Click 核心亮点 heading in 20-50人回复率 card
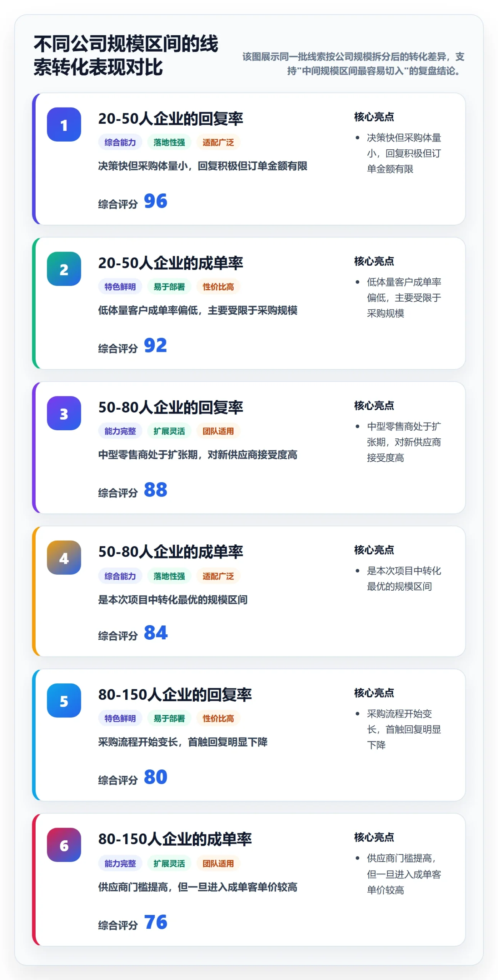 pos(374,117)
